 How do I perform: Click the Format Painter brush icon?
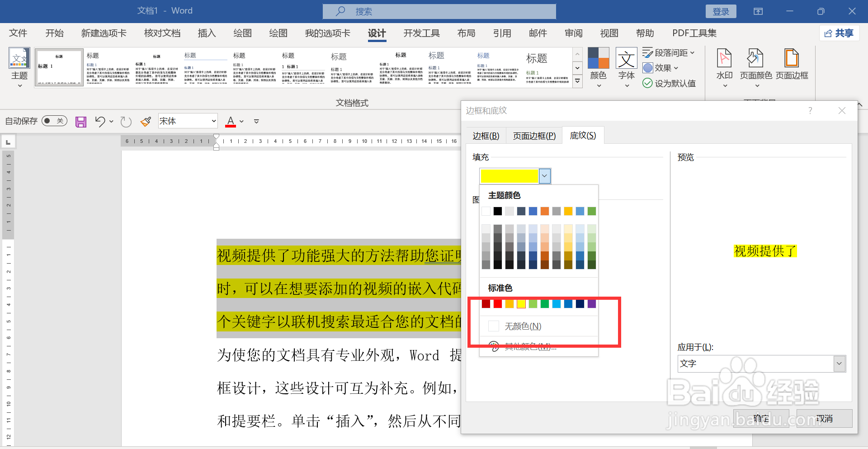coord(146,121)
